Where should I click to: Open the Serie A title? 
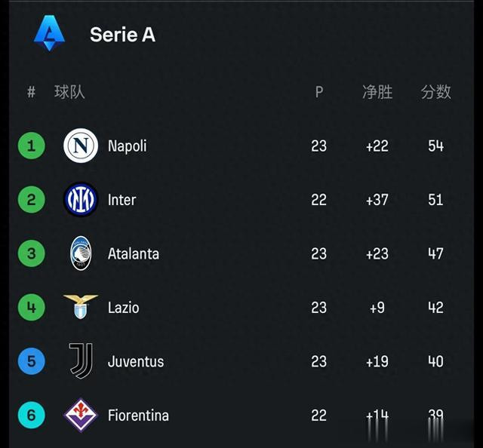click(x=122, y=34)
